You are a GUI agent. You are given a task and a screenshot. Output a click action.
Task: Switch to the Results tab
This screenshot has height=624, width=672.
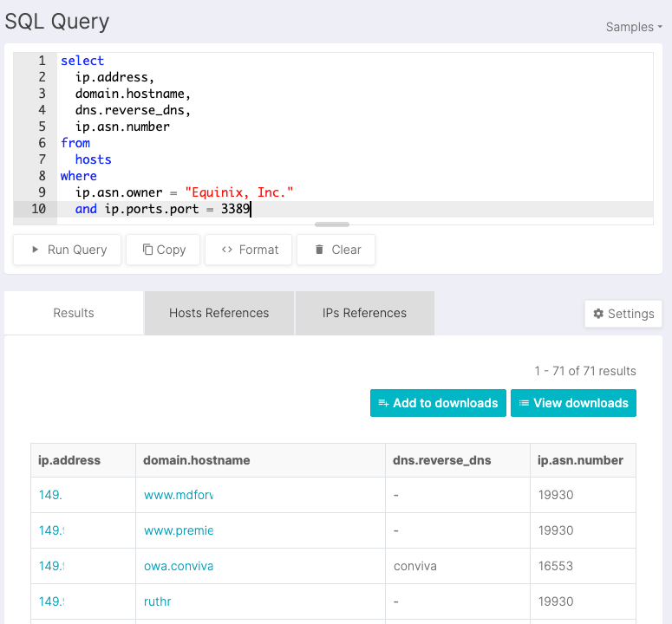(x=74, y=313)
